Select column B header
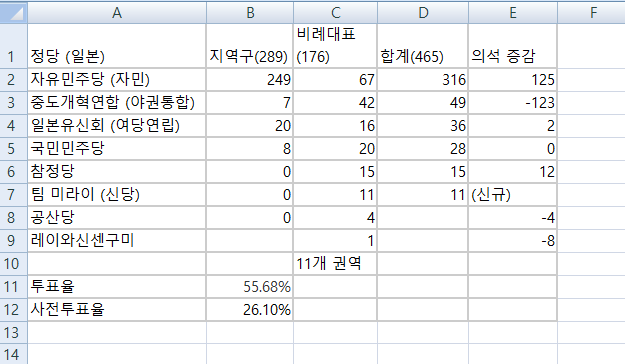 click(250, 13)
